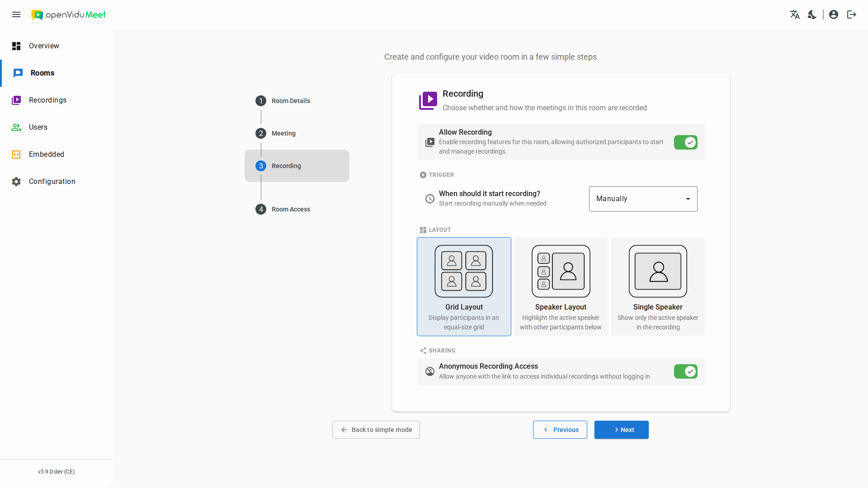Open the recording trigger Manually dropdown

tap(643, 199)
